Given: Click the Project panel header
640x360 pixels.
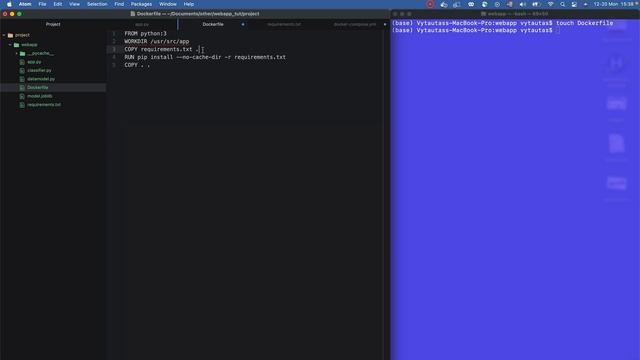Looking at the screenshot, I should (53, 24).
